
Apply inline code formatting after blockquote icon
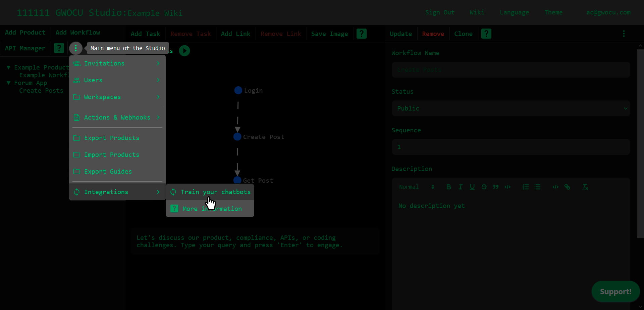(x=507, y=187)
